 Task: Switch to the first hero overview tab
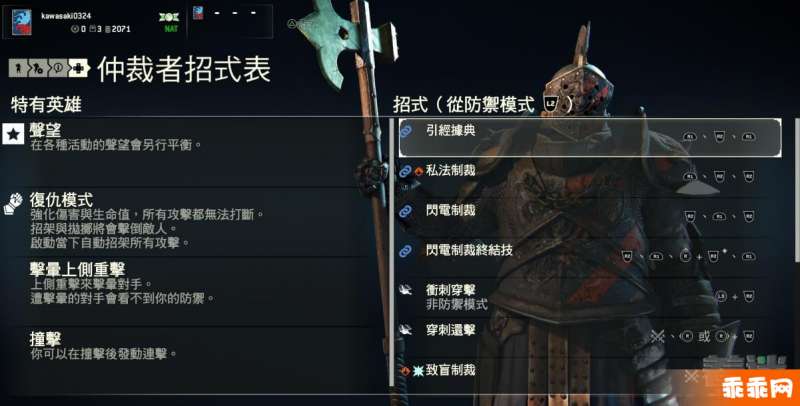pos(18,68)
